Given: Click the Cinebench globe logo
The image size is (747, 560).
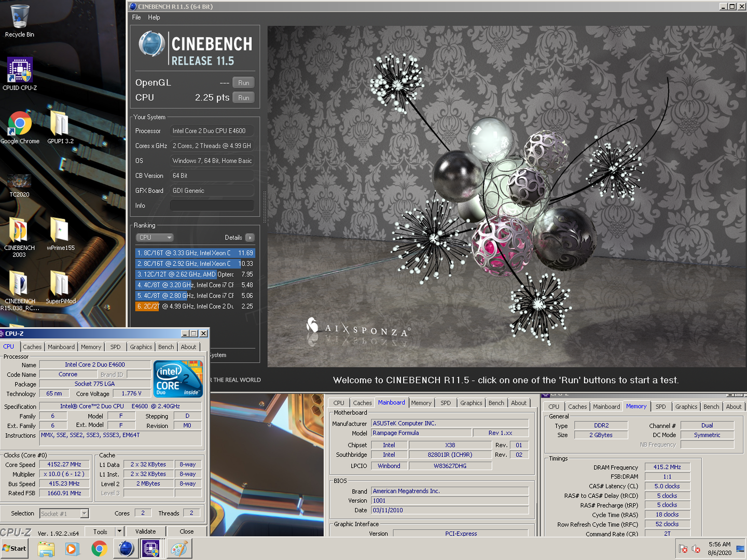Looking at the screenshot, I should [151, 44].
